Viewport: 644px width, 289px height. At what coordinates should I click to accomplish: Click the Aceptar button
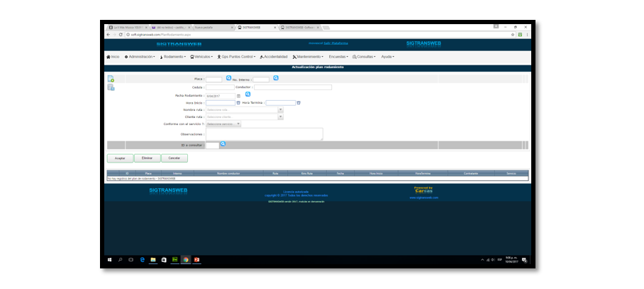(120, 158)
